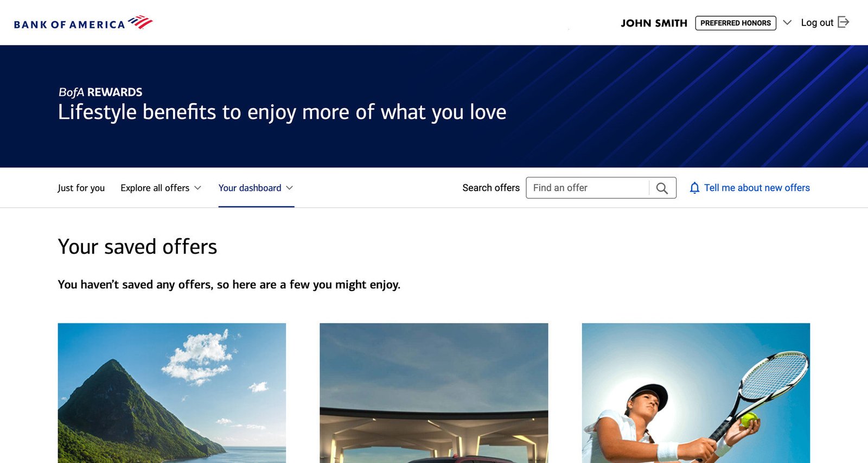Screen dimensions: 868x463
Task: Click the BofA Rewards banner label
Action: pyautogui.click(x=100, y=92)
